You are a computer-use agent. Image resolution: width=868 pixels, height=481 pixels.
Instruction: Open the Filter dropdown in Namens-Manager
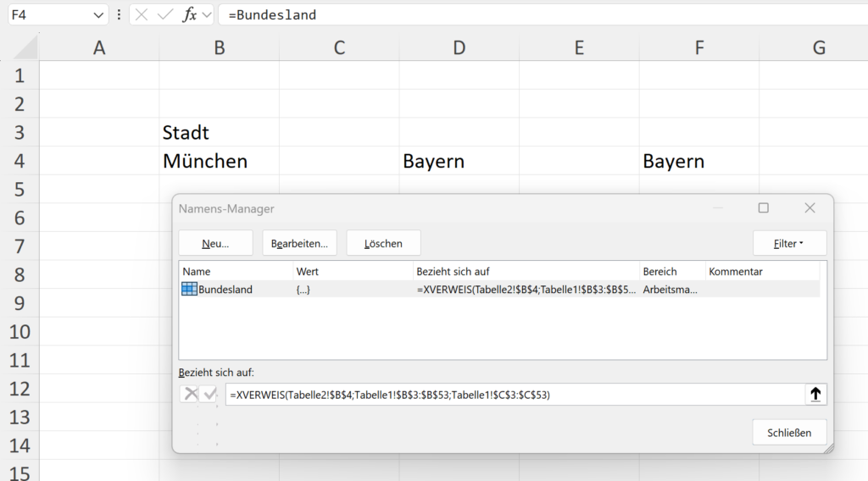[x=788, y=243]
